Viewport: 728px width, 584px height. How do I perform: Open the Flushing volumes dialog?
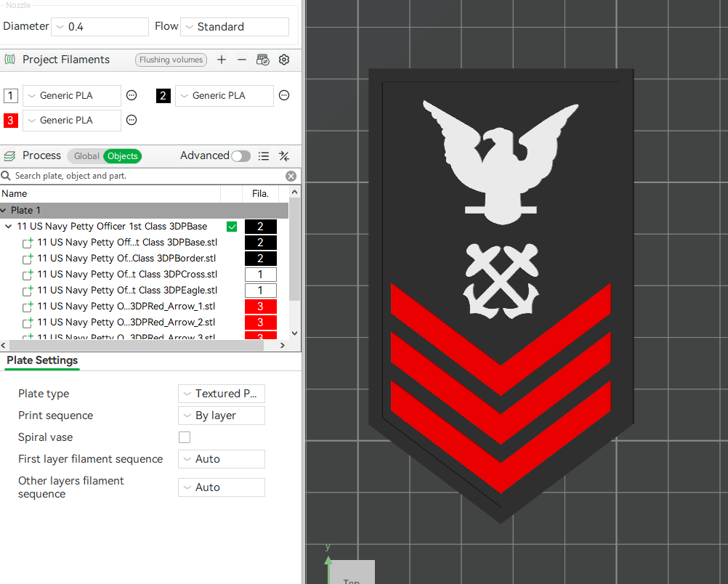[x=171, y=60]
